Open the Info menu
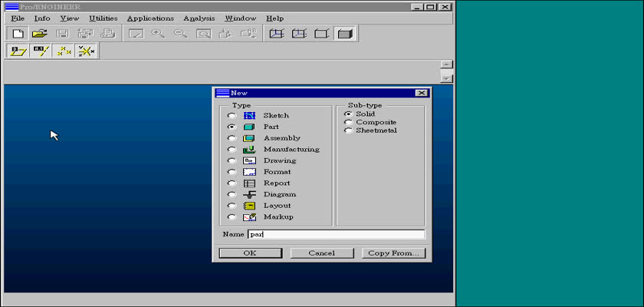The image size is (644, 307). 42,18
